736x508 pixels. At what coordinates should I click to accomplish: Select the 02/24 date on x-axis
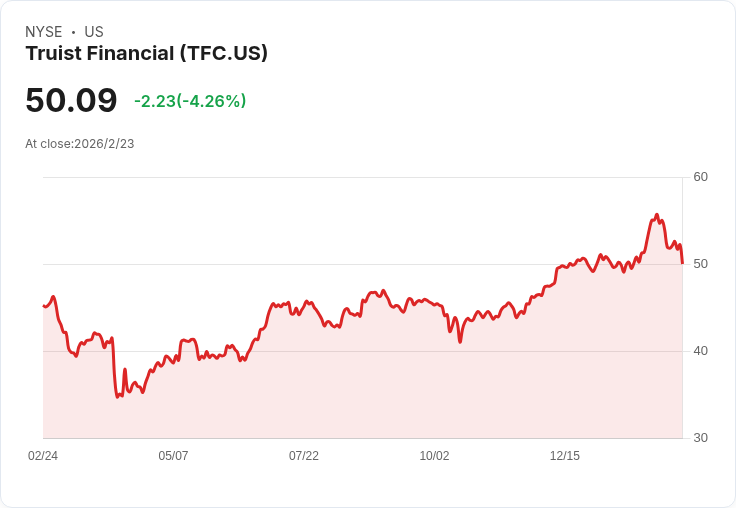coord(43,456)
